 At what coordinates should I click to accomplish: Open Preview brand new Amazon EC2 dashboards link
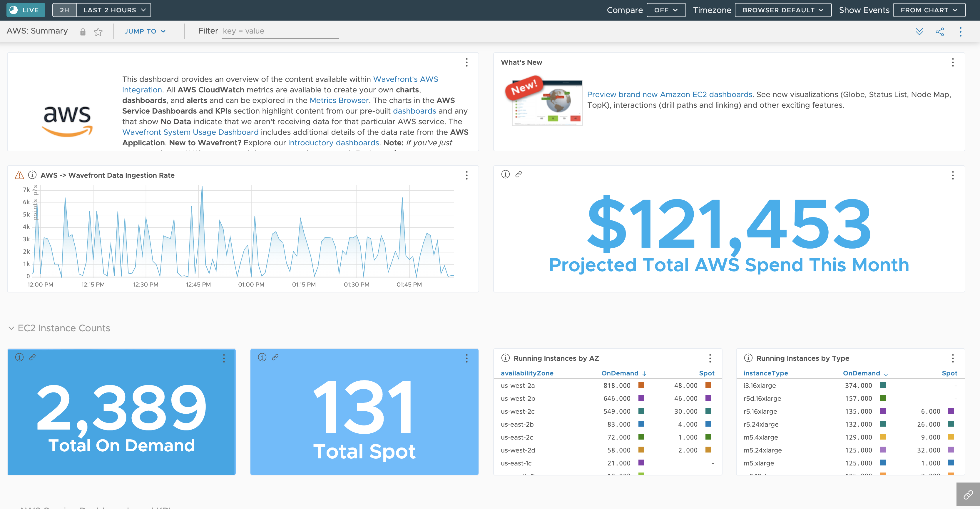[670, 94]
